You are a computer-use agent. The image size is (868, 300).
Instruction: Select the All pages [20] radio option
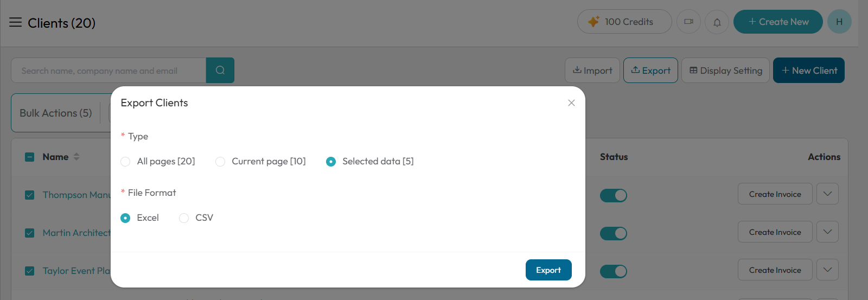[125, 162]
